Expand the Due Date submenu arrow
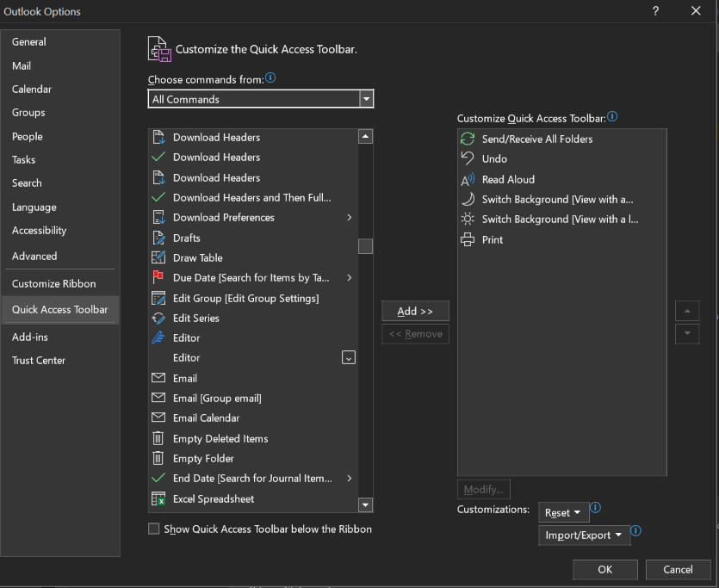This screenshot has height=588, width=719. coord(350,277)
